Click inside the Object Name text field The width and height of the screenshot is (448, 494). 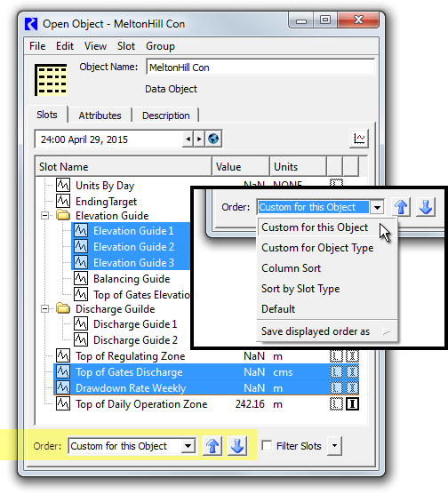260,68
